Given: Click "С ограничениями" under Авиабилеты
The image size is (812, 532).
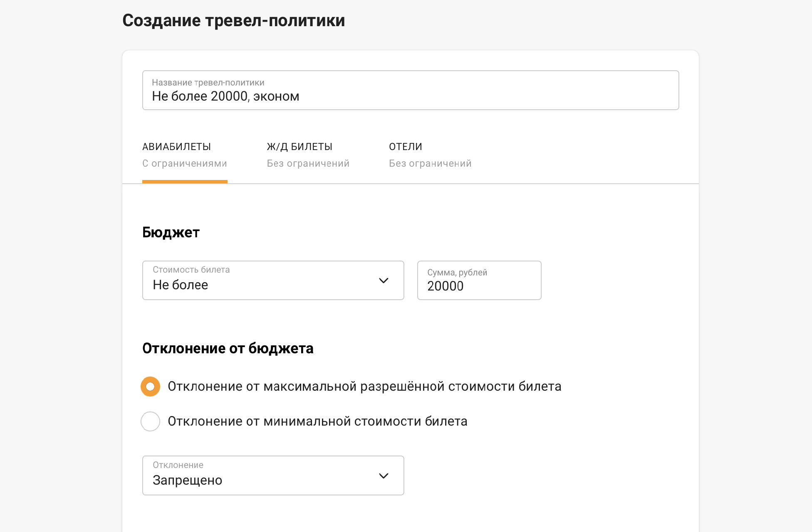Looking at the screenshot, I should (x=185, y=164).
